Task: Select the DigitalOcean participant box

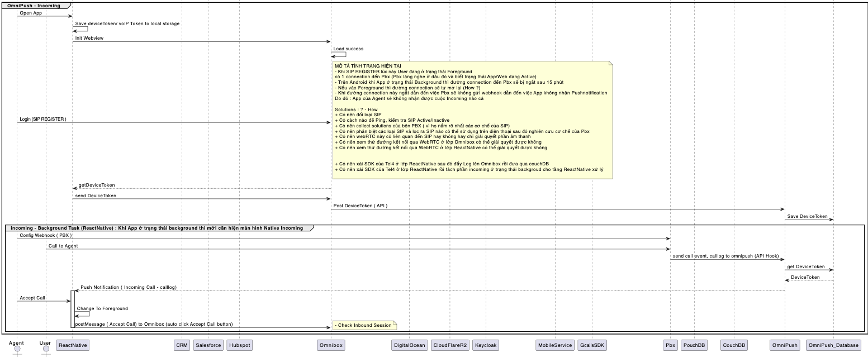Action: coord(409,345)
